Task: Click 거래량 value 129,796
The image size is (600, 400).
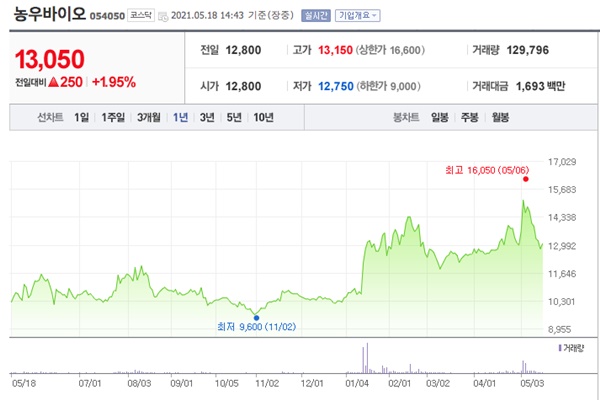Action: pyautogui.click(x=528, y=50)
